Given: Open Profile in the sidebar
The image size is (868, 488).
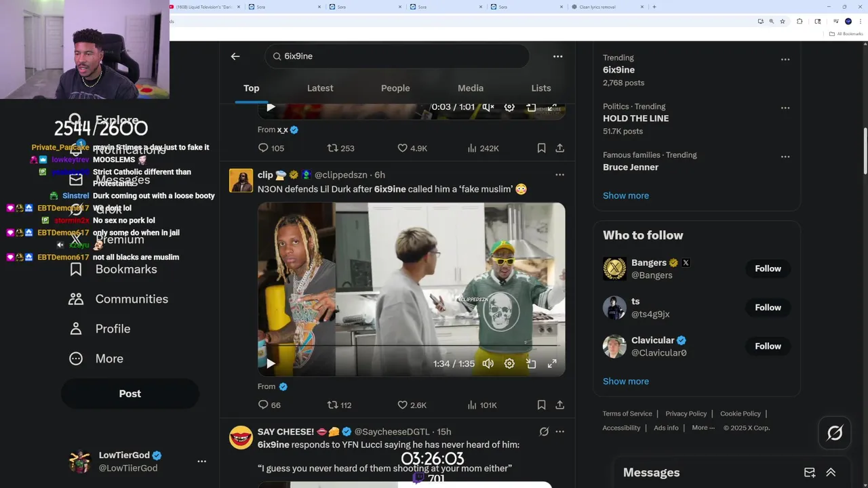Looking at the screenshot, I should click(x=100, y=329).
